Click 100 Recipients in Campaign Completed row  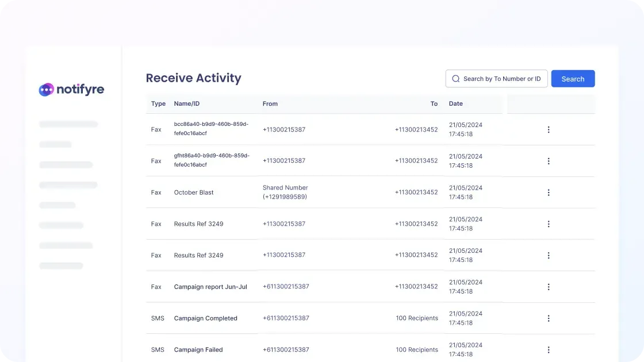pyautogui.click(x=417, y=318)
